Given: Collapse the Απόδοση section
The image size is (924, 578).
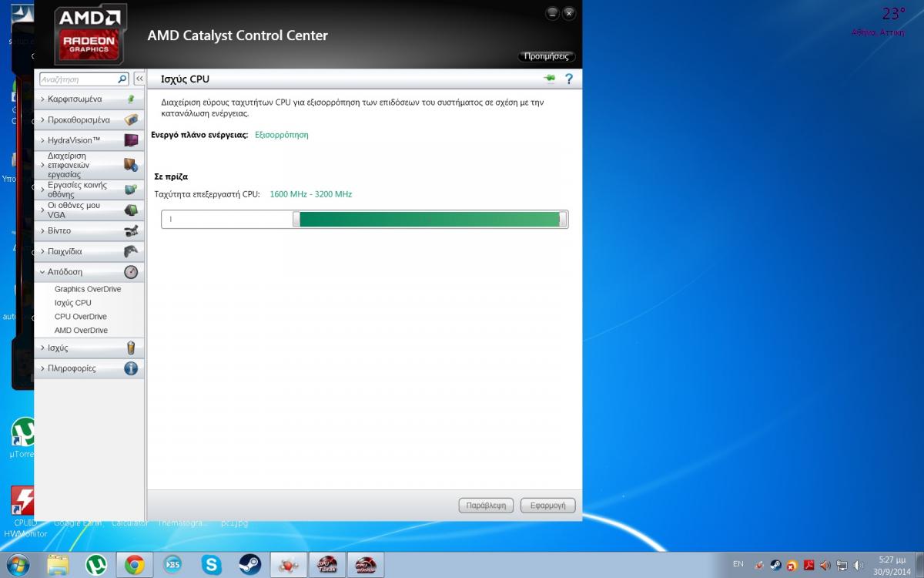Looking at the screenshot, I should pos(89,272).
